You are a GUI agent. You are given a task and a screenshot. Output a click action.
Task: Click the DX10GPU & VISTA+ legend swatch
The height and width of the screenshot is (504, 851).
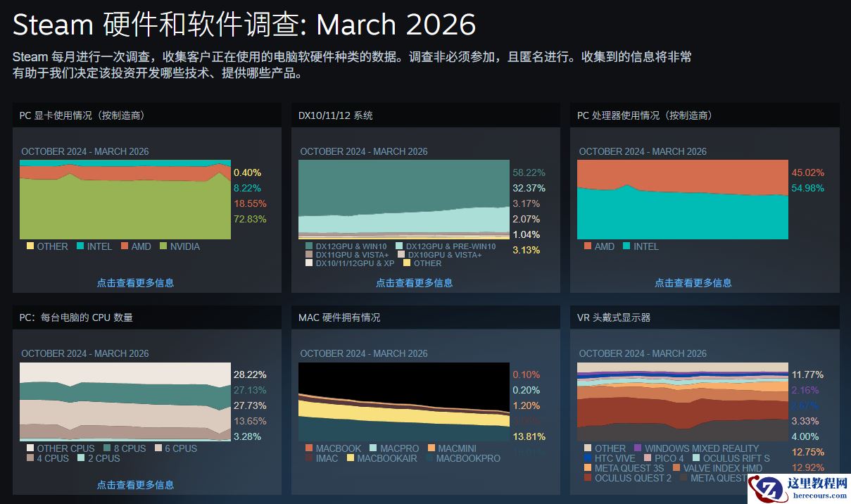[401, 255]
